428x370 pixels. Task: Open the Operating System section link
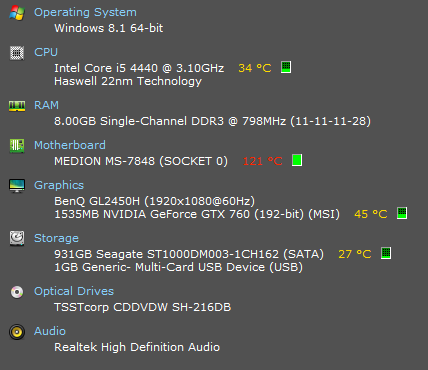click(x=85, y=12)
